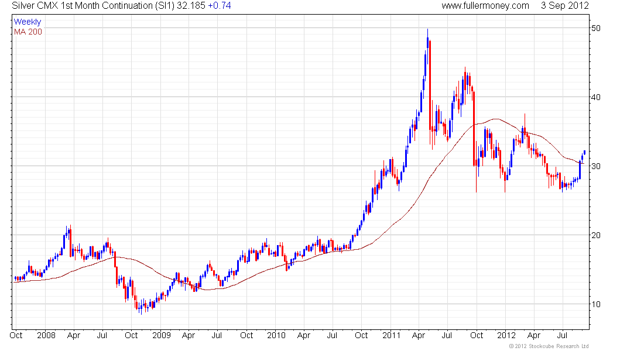Viewport: 644px width, 351px height.
Task: Click the 2011 year label on time axis
Action: pos(392,335)
